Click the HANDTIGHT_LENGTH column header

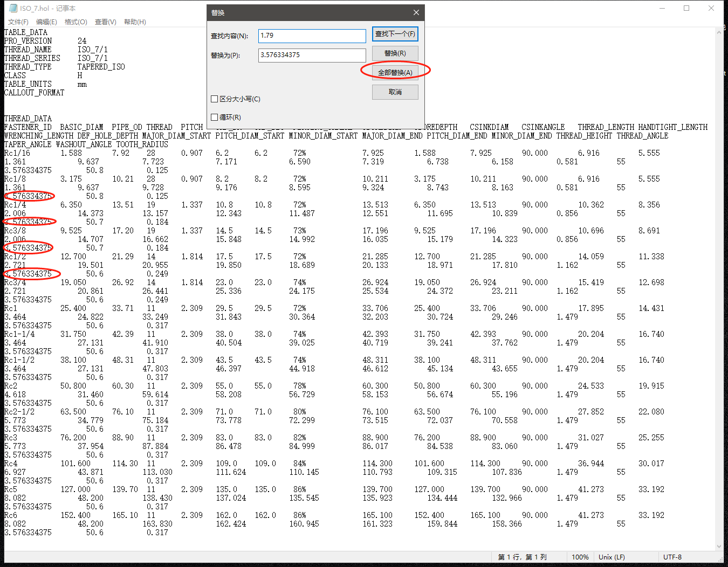coord(673,127)
